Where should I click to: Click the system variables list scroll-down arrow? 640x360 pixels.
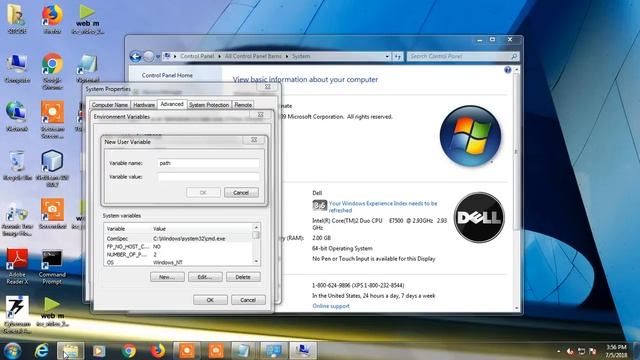(256, 262)
